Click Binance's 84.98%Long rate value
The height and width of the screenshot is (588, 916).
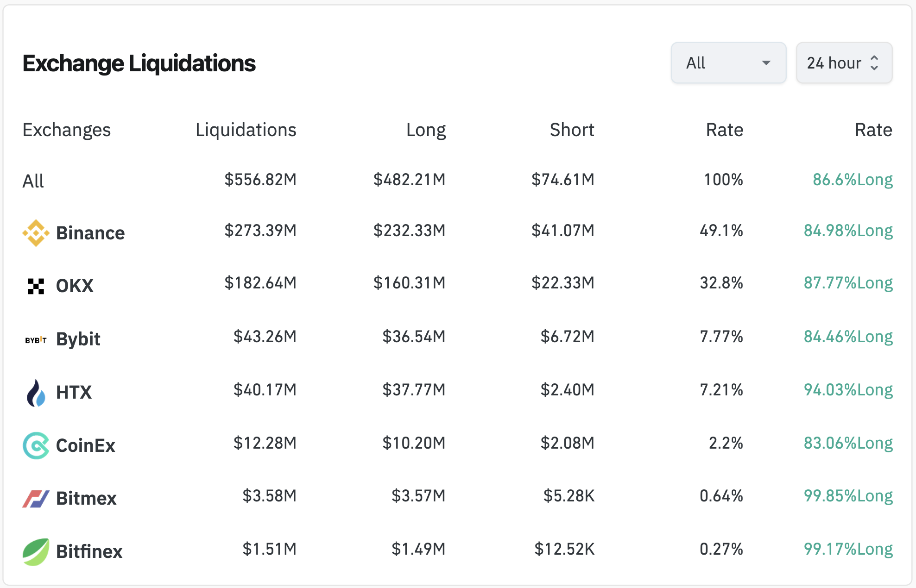point(848,231)
